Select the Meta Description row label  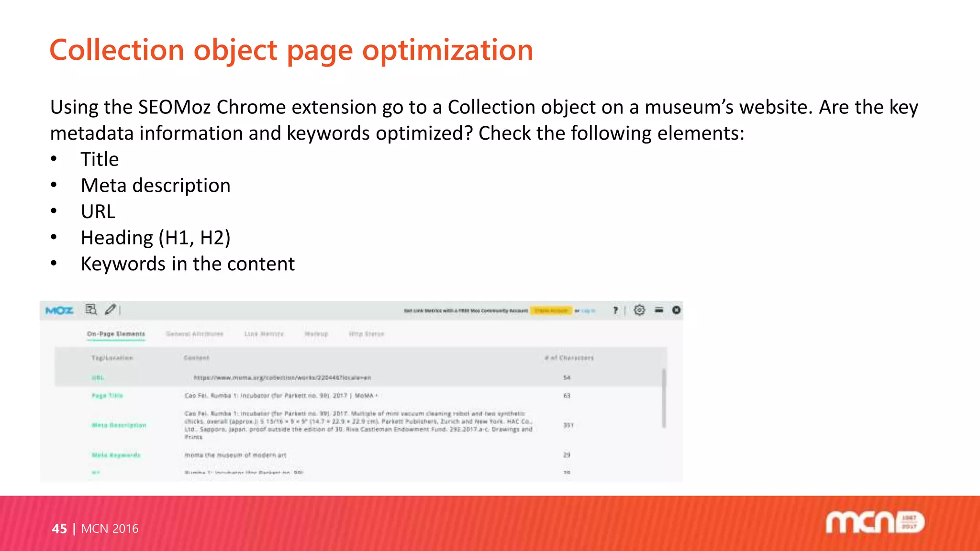coord(119,425)
